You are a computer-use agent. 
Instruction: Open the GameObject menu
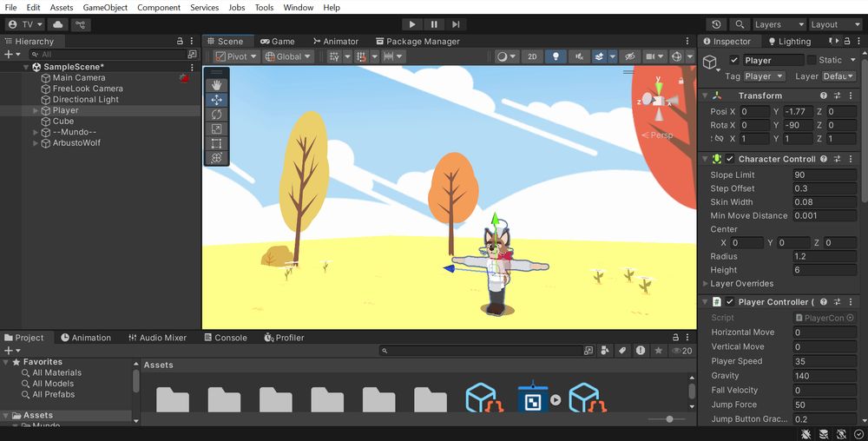pos(105,7)
